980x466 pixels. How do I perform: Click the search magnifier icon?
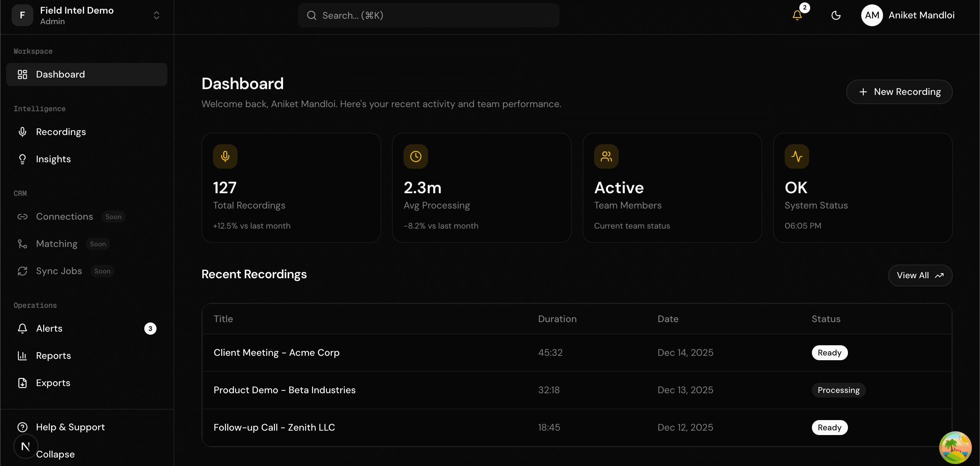[312, 15]
